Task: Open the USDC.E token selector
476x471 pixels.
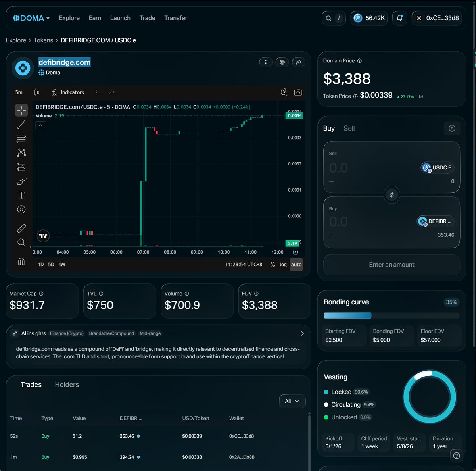Action: [x=437, y=167]
